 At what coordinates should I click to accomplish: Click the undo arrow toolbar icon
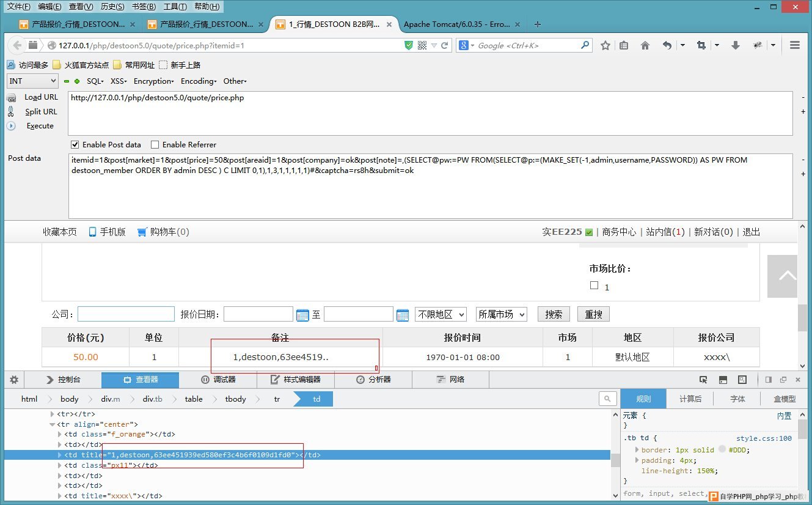[667, 45]
